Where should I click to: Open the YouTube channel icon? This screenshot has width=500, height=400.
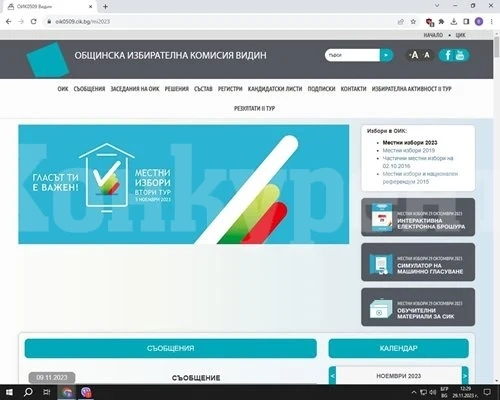(460, 55)
